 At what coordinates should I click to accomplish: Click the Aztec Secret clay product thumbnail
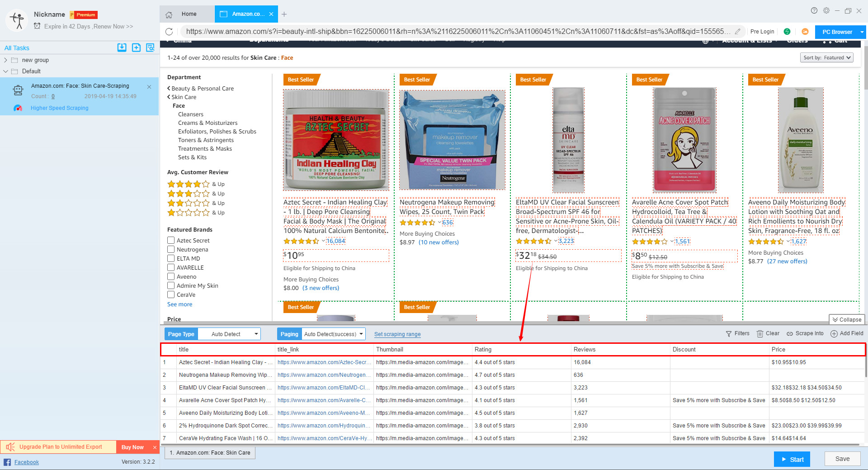[x=336, y=140]
